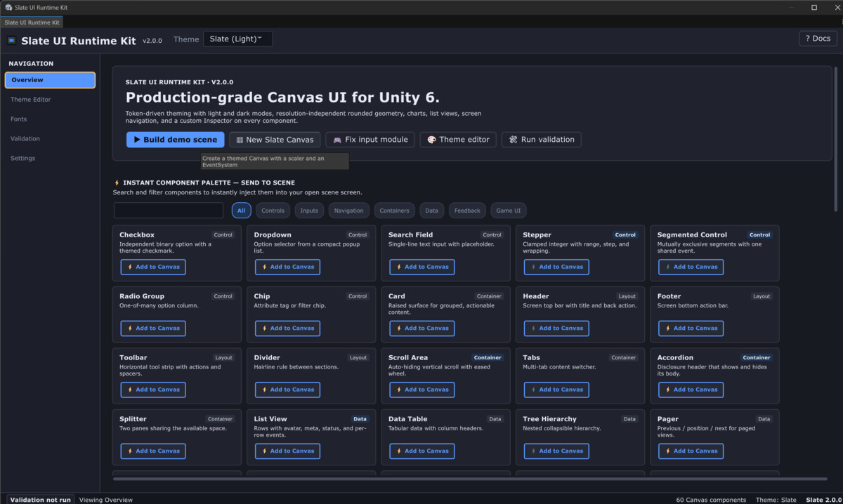Open Fonts in the navigation sidebar

pos(50,119)
